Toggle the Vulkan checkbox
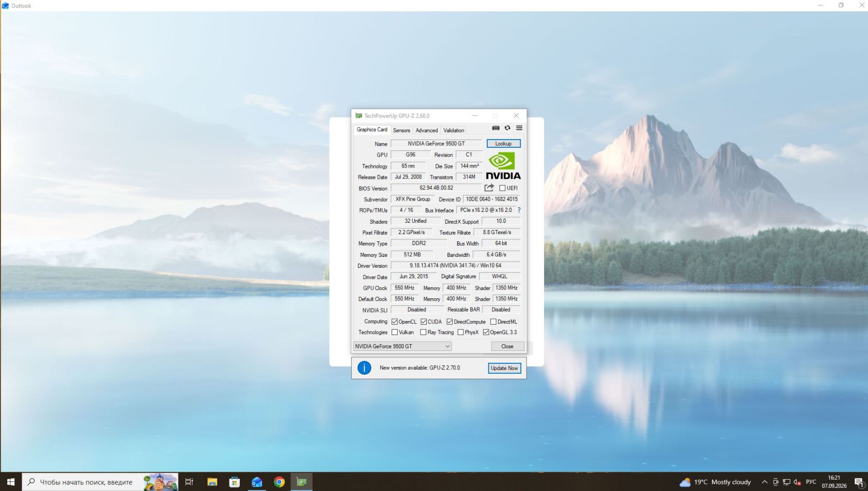Image resolution: width=868 pixels, height=491 pixels. pyautogui.click(x=395, y=332)
